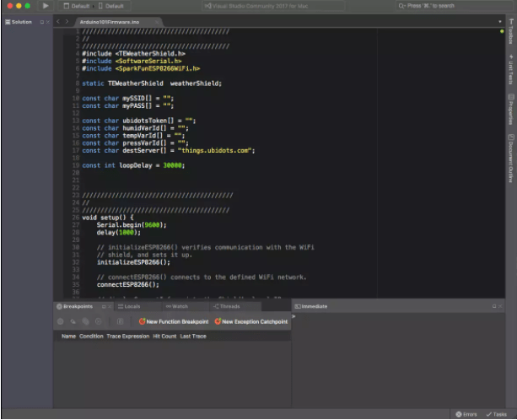This screenshot has width=517, height=420.
Task: Navigate forward with the right arrow
Action: (x=67, y=21)
